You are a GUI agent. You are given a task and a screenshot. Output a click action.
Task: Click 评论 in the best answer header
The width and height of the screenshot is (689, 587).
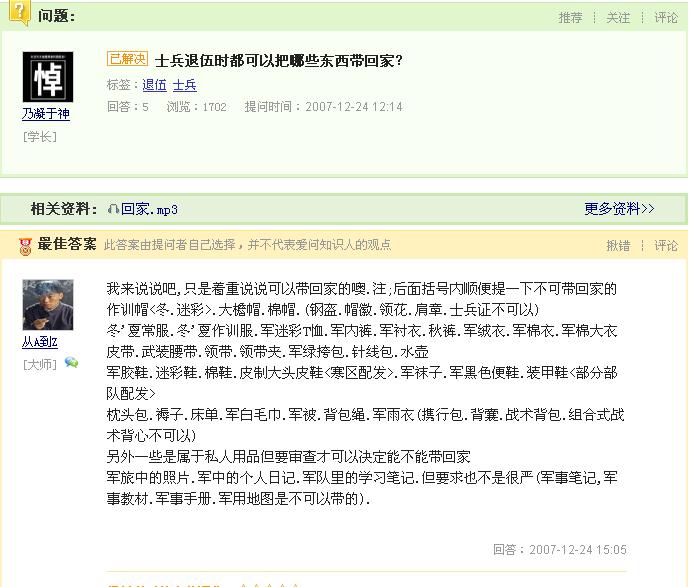(x=666, y=246)
